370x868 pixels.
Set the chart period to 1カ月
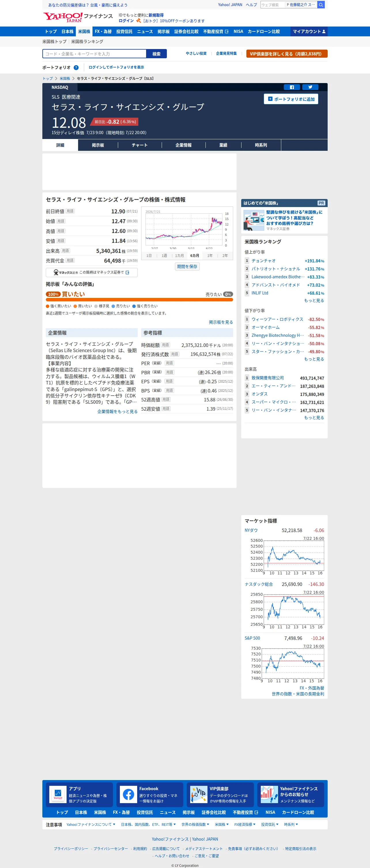(x=180, y=256)
